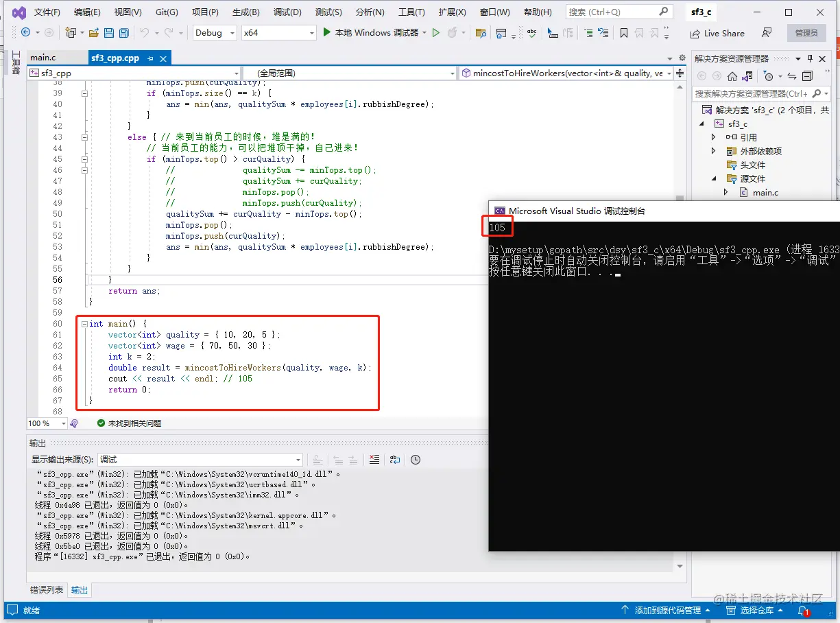Toggle pin on sf3_cpp.cpp tab

point(151,58)
